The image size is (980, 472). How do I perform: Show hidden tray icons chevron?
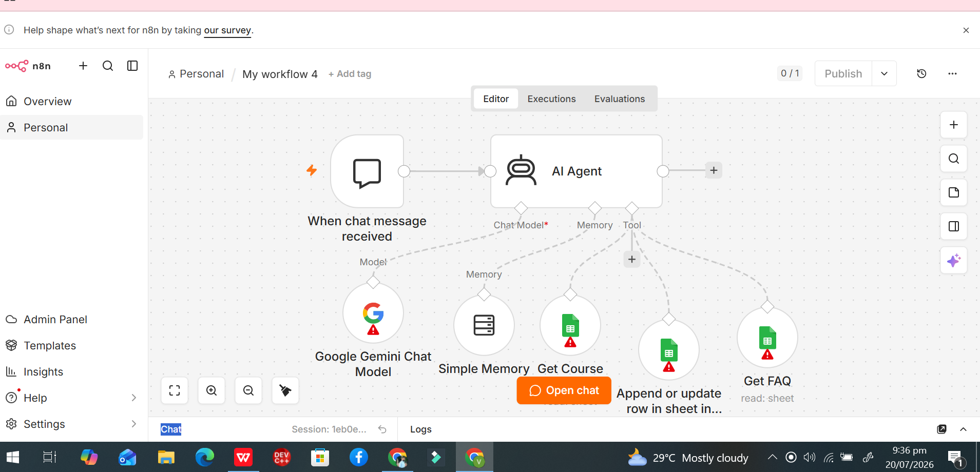tap(772, 457)
